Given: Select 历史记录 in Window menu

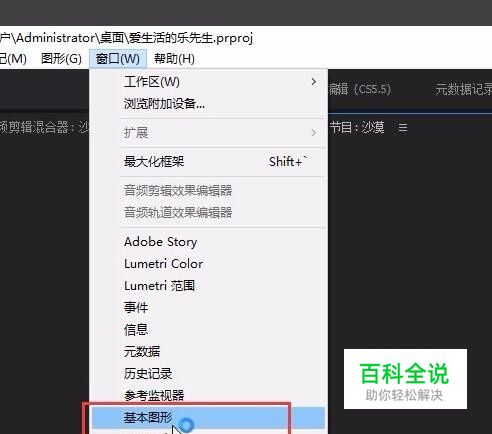Looking at the screenshot, I should pyautogui.click(x=209, y=373).
